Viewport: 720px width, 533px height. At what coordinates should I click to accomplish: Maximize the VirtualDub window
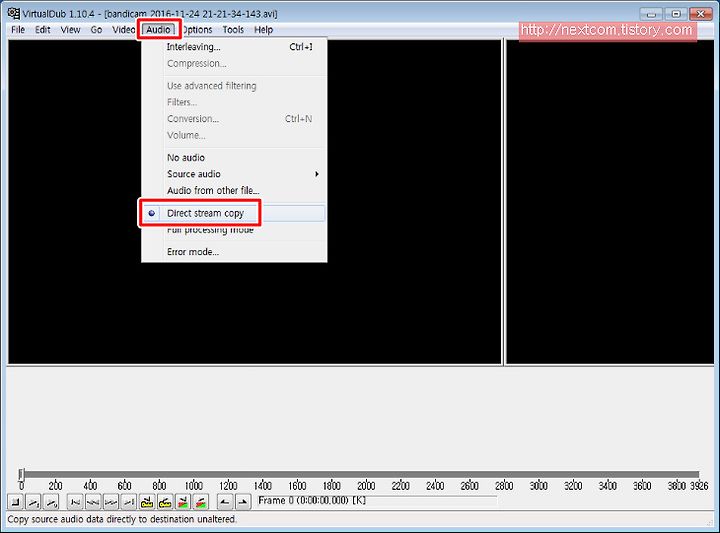click(x=676, y=14)
